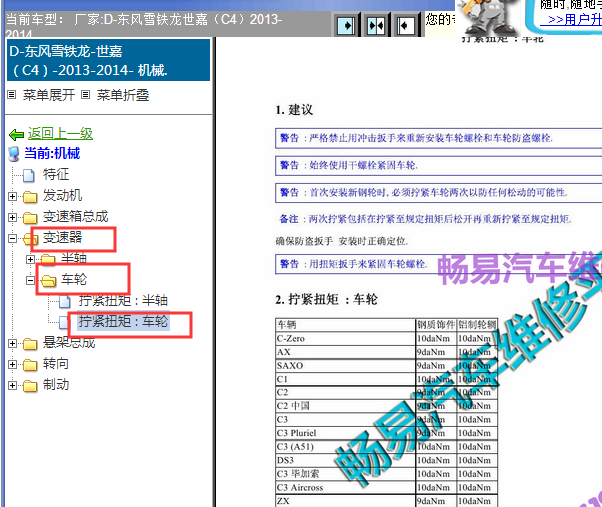Click the document icon beside 拧紧扭矩 : 半轴
This screenshot has height=507, width=602.
(x=65, y=302)
